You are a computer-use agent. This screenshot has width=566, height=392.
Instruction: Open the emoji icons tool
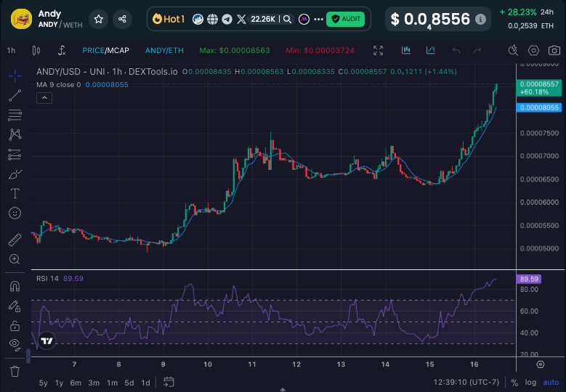coord(15,213)
